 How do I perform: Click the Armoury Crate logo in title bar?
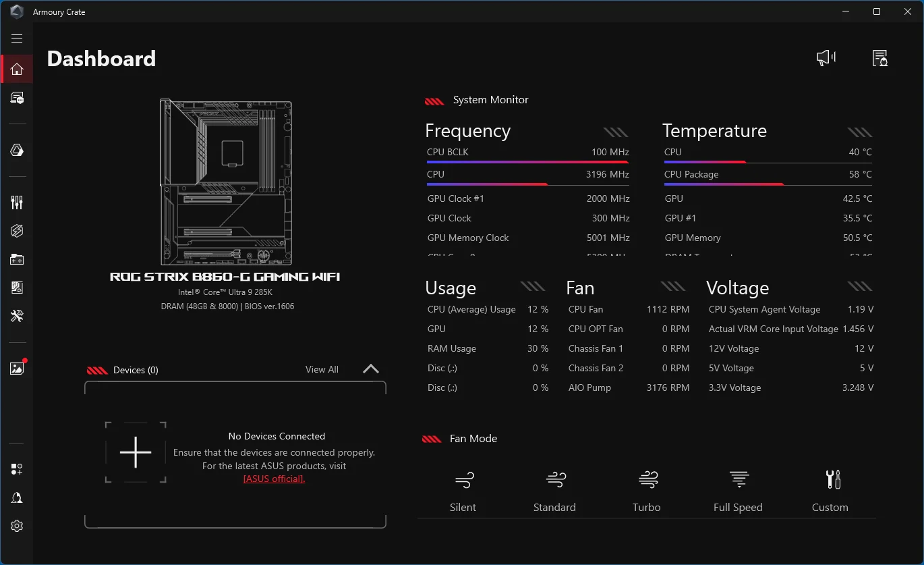17,11
